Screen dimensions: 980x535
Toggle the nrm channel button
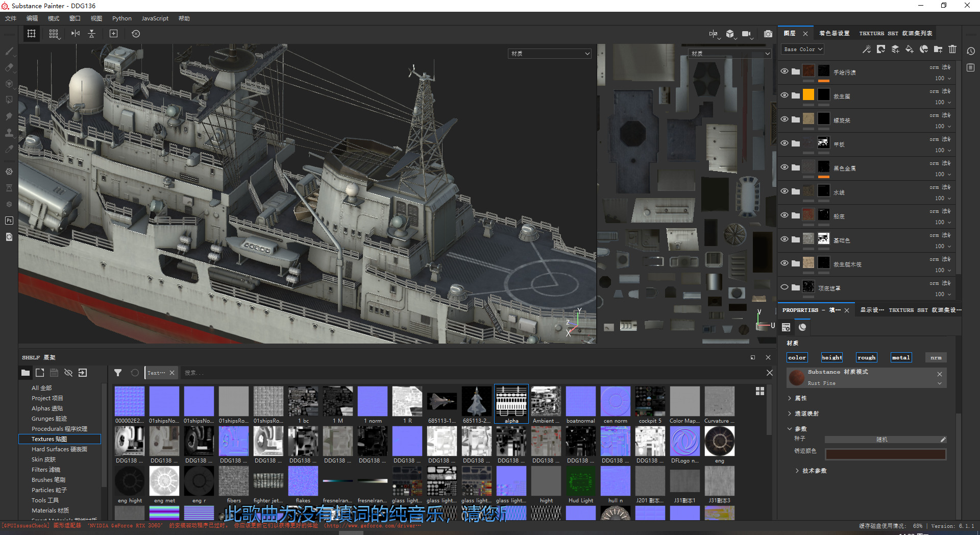(x=936, y=358)
